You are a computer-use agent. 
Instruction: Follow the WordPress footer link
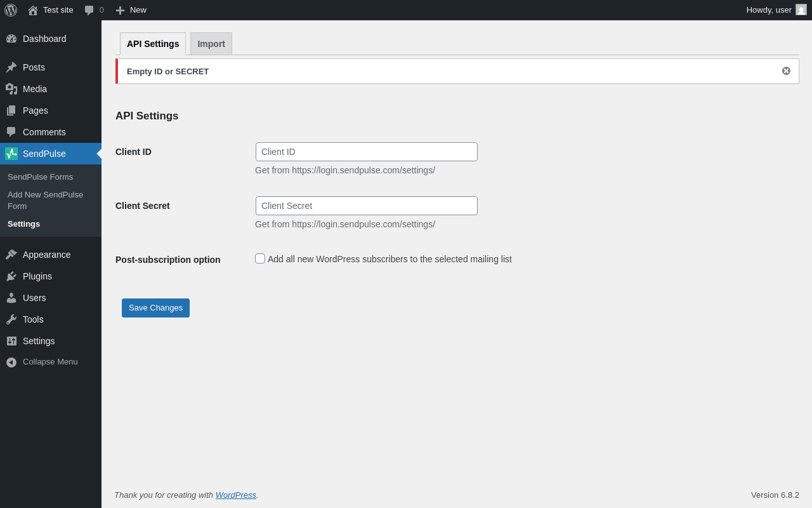(x=236, y=495)
